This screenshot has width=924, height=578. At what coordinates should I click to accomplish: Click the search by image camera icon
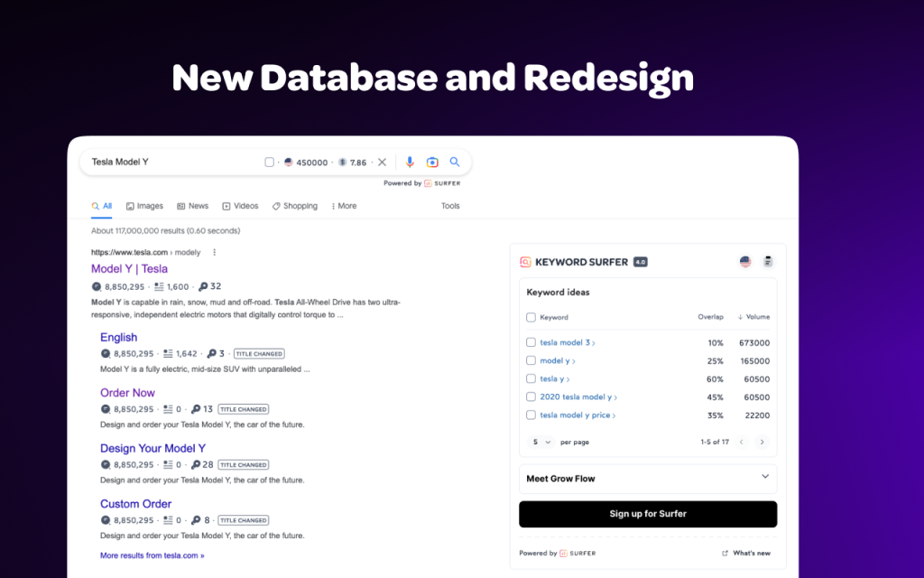coord(432,163)
